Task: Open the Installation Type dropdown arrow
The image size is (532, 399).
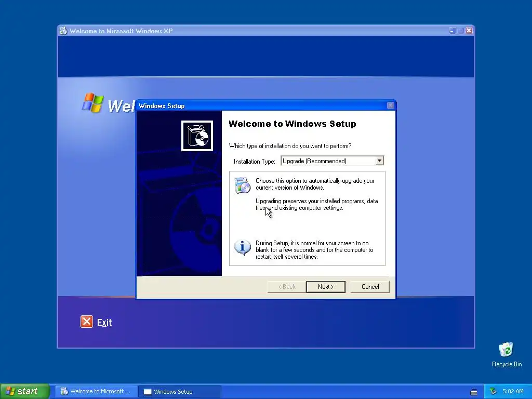Action: click(380, 161)
